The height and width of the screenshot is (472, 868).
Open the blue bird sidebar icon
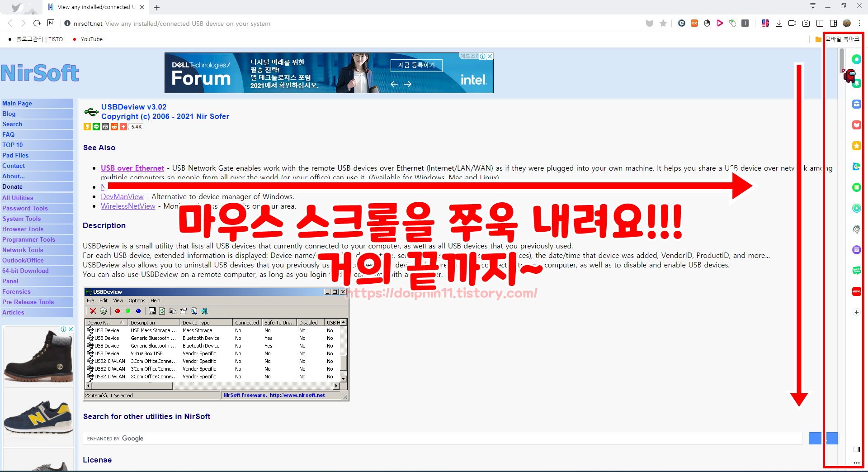tap(856, 167)
